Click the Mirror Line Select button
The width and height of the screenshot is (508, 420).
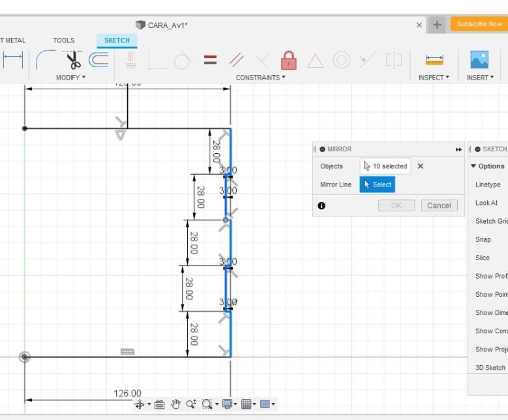pos(377,185)
